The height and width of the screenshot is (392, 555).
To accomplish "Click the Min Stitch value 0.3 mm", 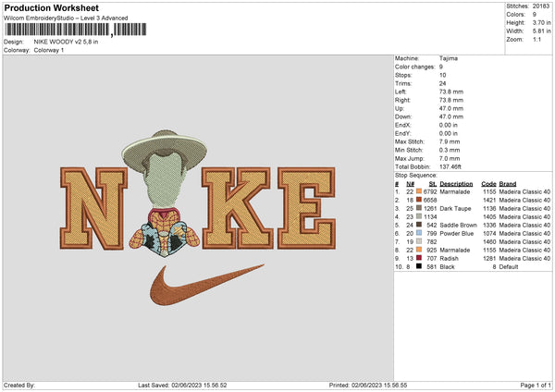I will 450,150.
